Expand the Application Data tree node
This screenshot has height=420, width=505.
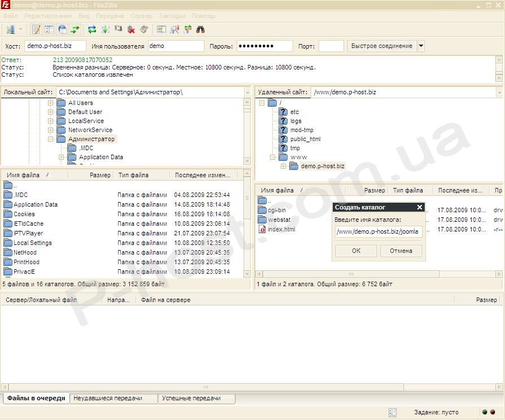61,157
